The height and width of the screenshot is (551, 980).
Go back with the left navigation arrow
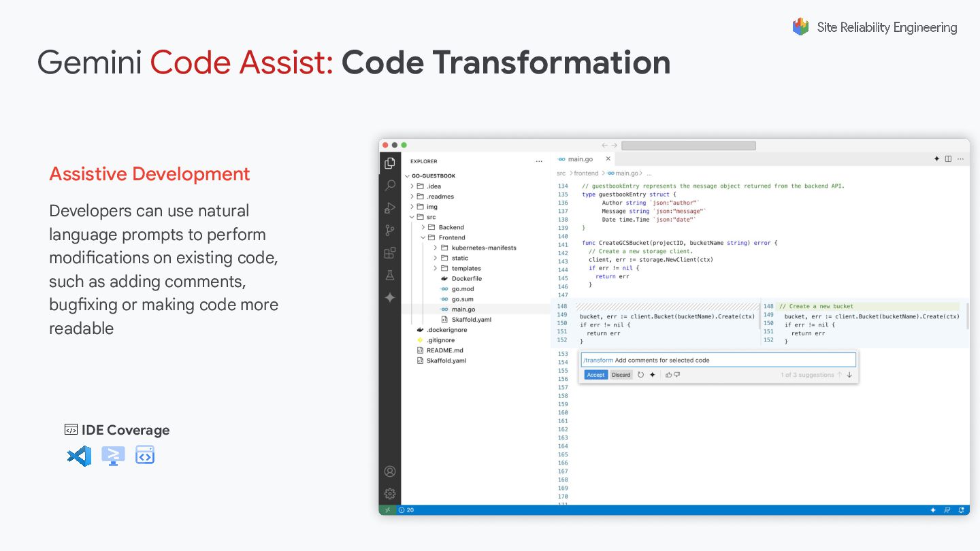click(x=604, y=146)
